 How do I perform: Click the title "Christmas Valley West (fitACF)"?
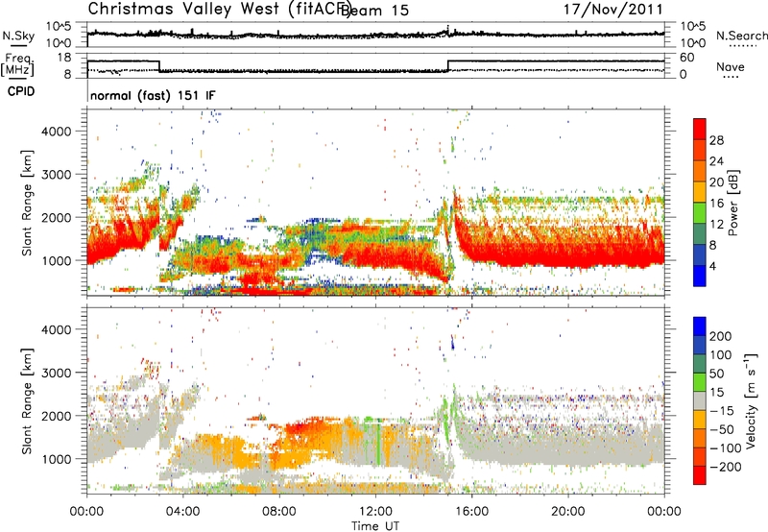point(219,9)
